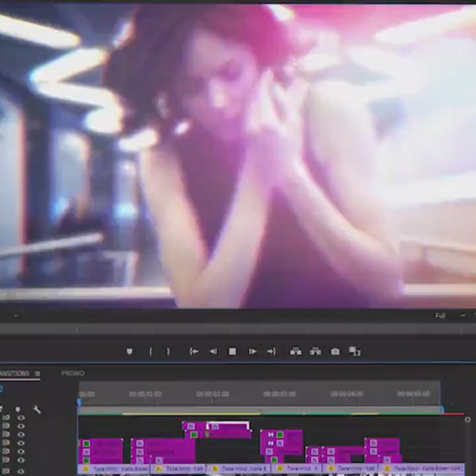Toggle the bottommost track eye icon
Viewport: 476px width, 476px height.
tap(21, 472)
